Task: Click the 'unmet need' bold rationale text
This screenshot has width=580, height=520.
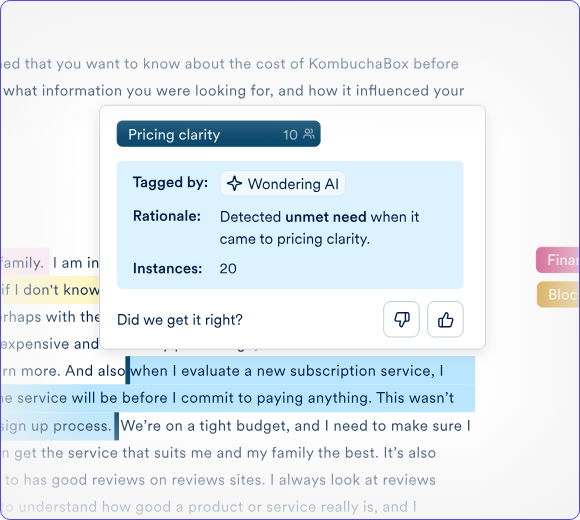Action: tap(326, 217)
